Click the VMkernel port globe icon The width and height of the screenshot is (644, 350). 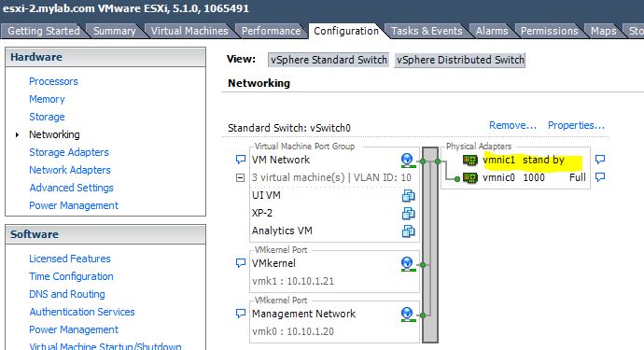(x=407, y=264)
